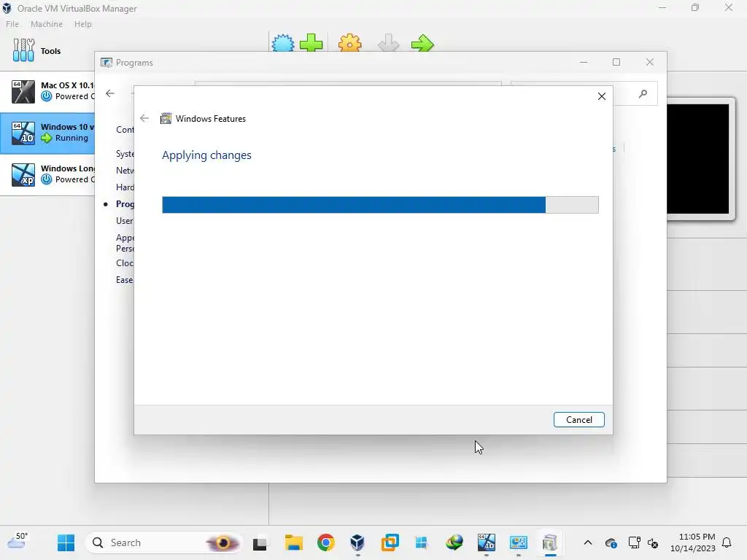Click muted volume tray icon
Viewport: 747px width, 560px height.
[653, 542]
